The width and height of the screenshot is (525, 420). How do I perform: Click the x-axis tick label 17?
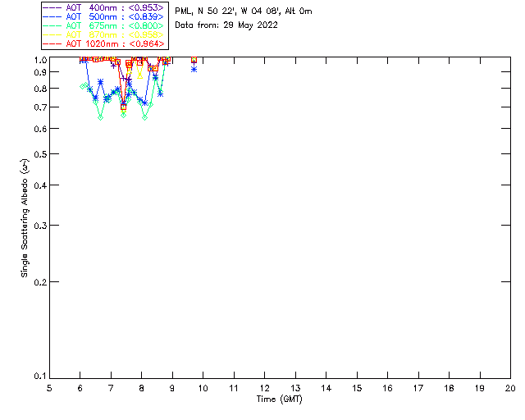coord(418,388)
